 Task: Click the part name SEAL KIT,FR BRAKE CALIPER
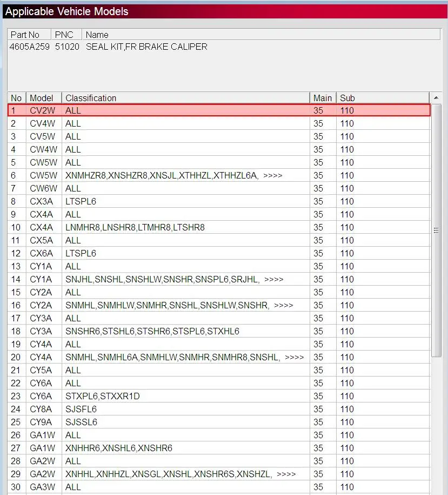tap(146, 47)
